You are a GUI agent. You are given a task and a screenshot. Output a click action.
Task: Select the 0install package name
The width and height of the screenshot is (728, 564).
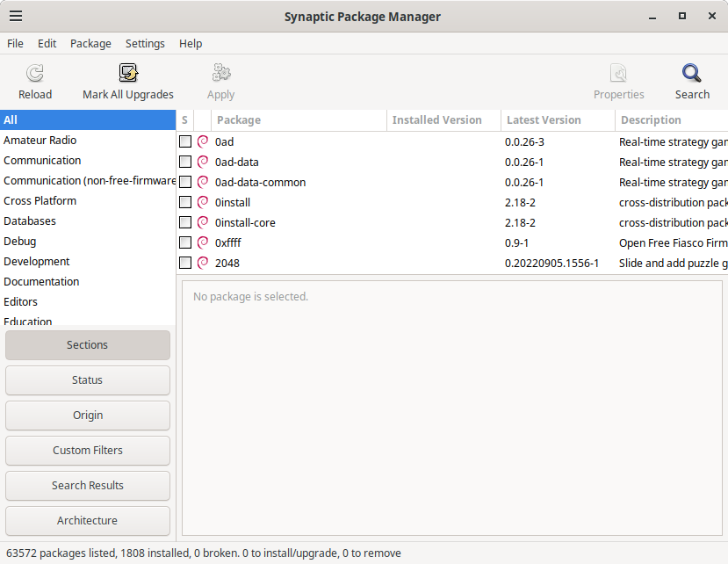click(x=233, y=203)
